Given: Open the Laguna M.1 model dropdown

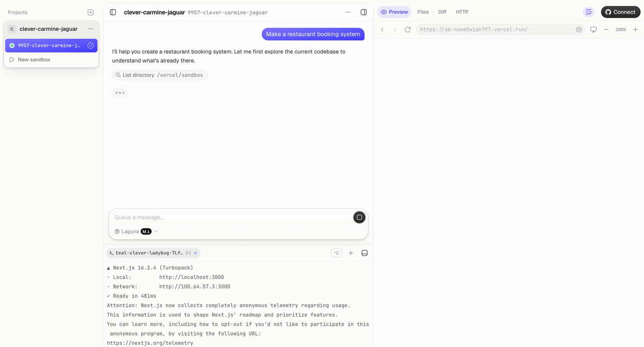Looking at the screenshot, I should point(136,231).
